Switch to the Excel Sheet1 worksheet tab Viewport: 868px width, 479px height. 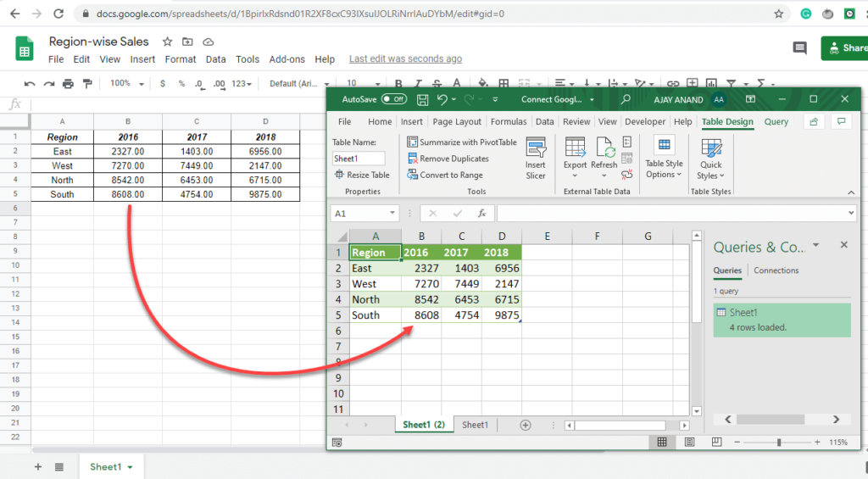pyautogui.click(x=475, y=425)
